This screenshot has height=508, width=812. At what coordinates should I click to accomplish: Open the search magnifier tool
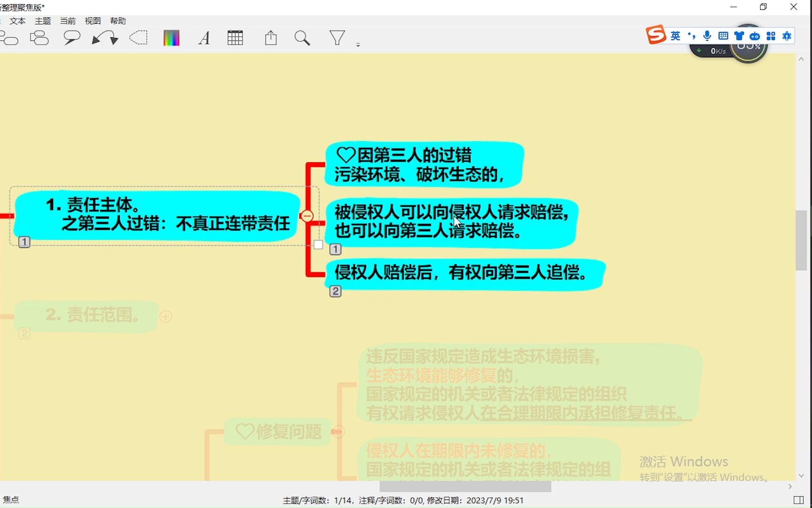[x=302, y=38]
